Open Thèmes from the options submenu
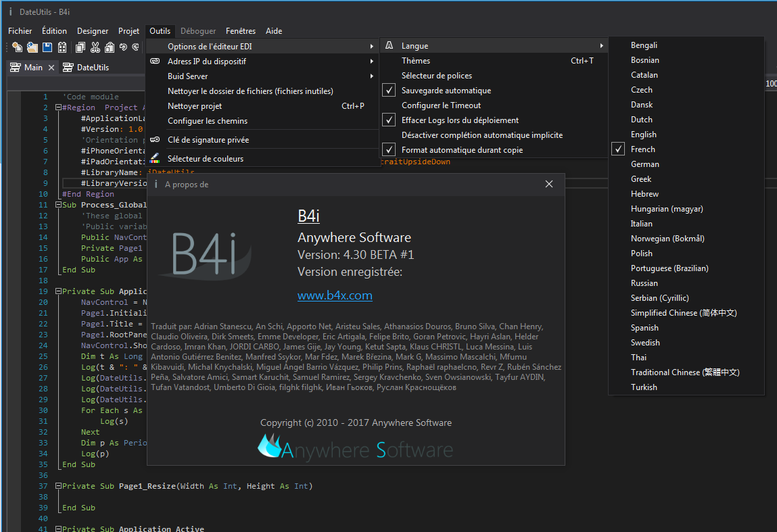This screenshot has height=532, width=777. click(x=494, y=60)
